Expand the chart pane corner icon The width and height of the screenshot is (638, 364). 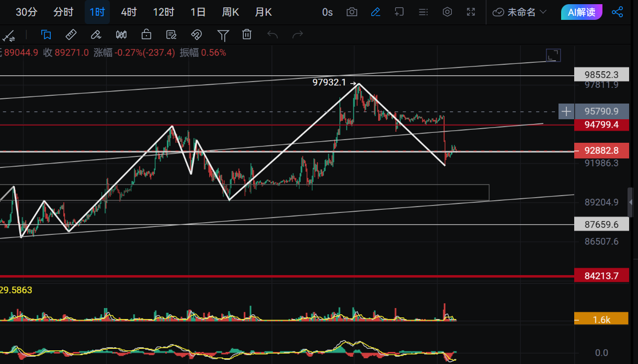click(553, 55)
